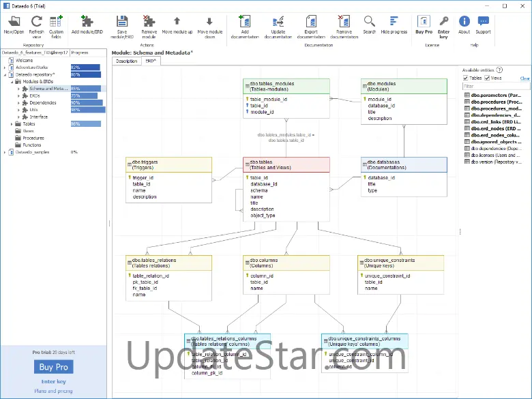Select the dbo.databases entity header
The height and width of the screenshot is (399, 532).
(x=404, y=165)
